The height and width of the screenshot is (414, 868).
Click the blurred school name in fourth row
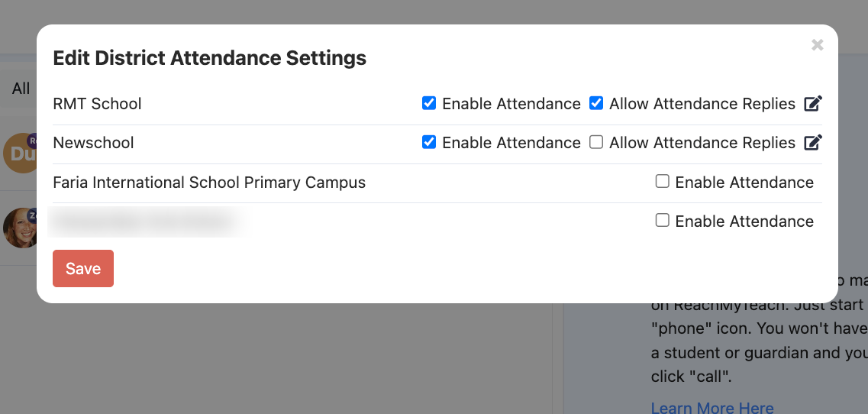[x=145, y=222]
